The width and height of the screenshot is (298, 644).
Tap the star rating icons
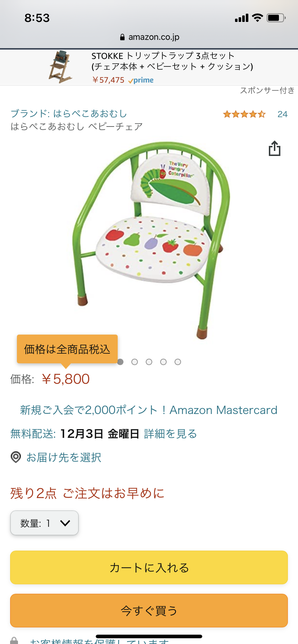(x=244, y=114)
